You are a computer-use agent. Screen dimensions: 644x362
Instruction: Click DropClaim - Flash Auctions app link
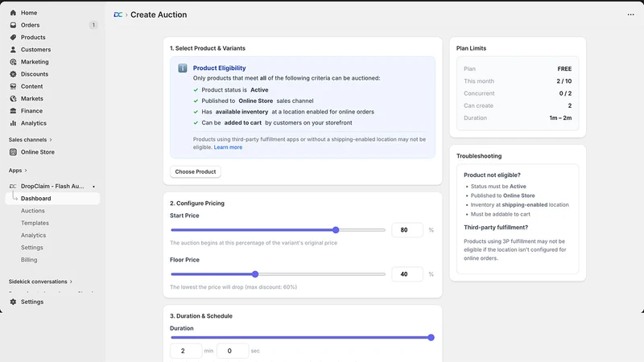pyautogui.click(x=52, y=187)
